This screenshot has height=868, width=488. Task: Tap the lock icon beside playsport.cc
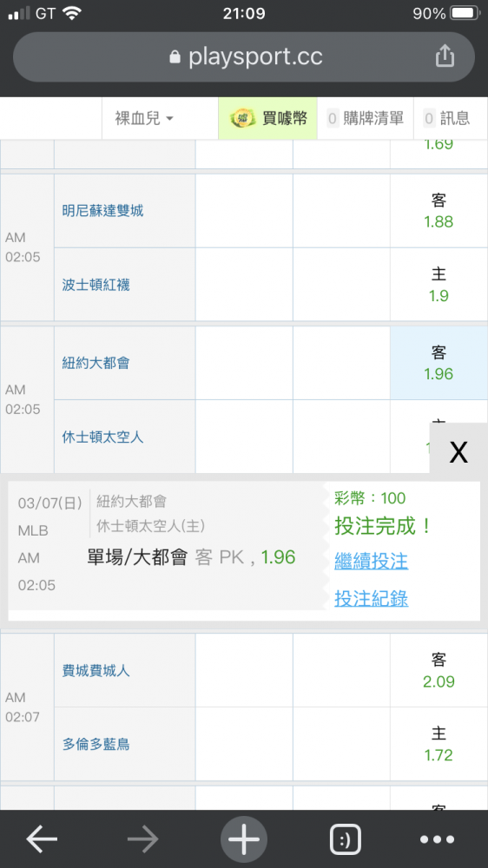175,56
